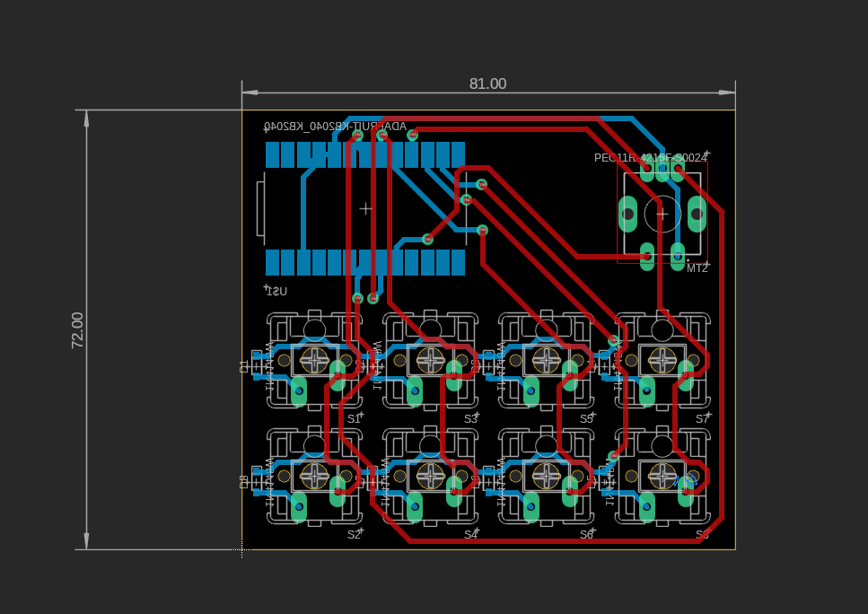Select the 72.00 height dimension label
The height and width of the screenshot is (614, 868).
(77, 329)
